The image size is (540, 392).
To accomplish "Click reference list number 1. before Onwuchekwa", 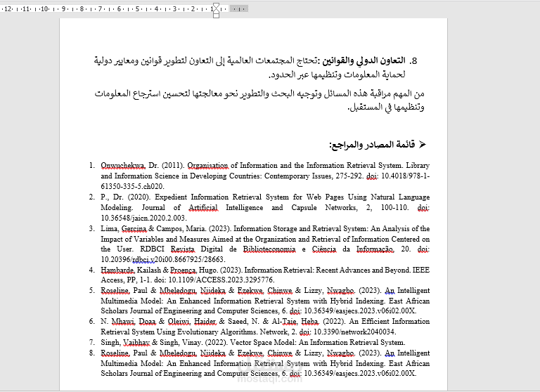I will (x=92, y=166).
